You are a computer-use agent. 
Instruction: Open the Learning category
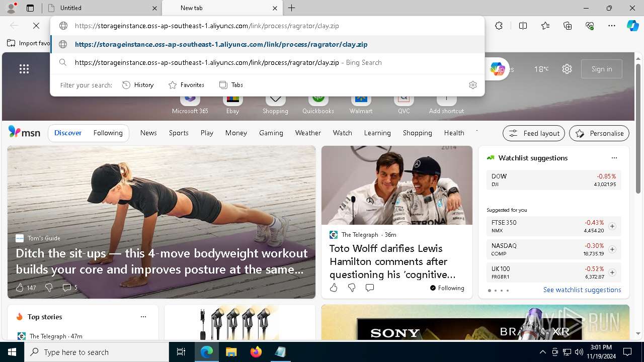pyautogui.click(x=377, y=133)
